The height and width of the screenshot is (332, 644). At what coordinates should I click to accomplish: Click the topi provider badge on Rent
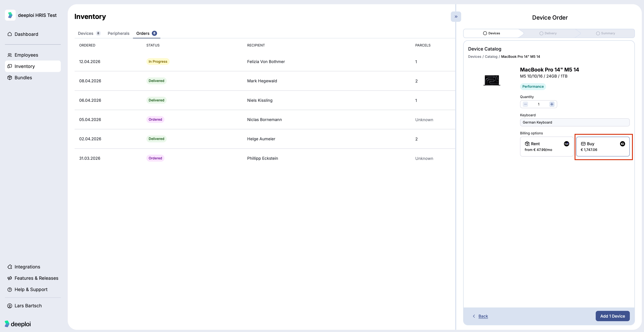(566, 144)
